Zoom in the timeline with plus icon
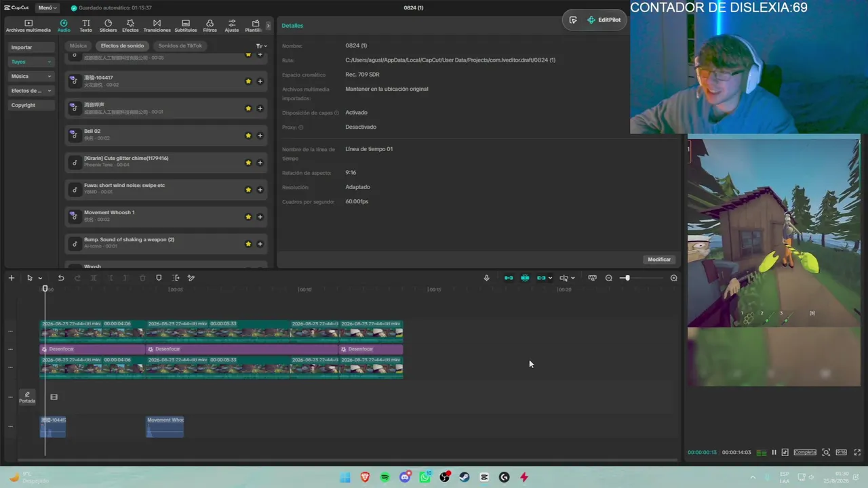Viewport: 868px width, 488px height. click(x=673, y=278)
